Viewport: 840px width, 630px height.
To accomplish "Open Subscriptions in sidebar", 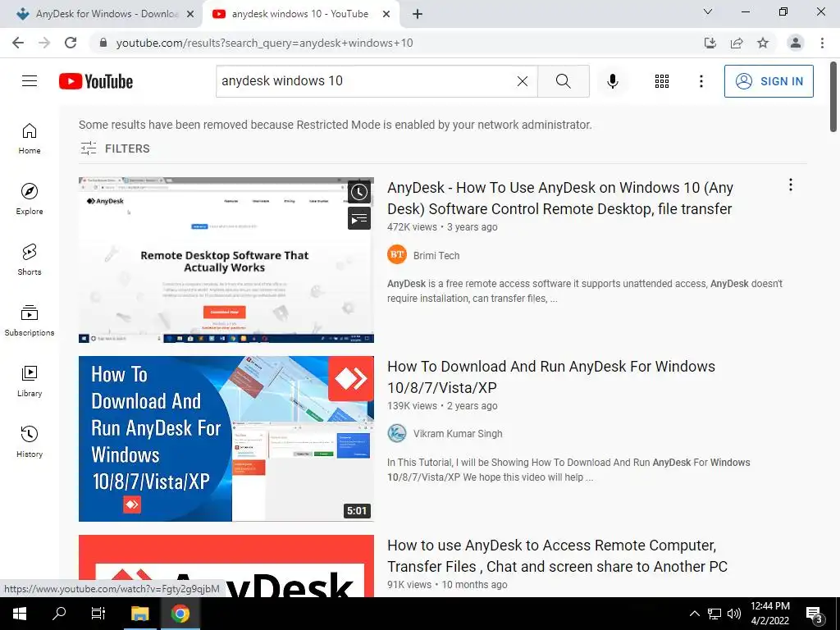I will (x=30, y=321).
